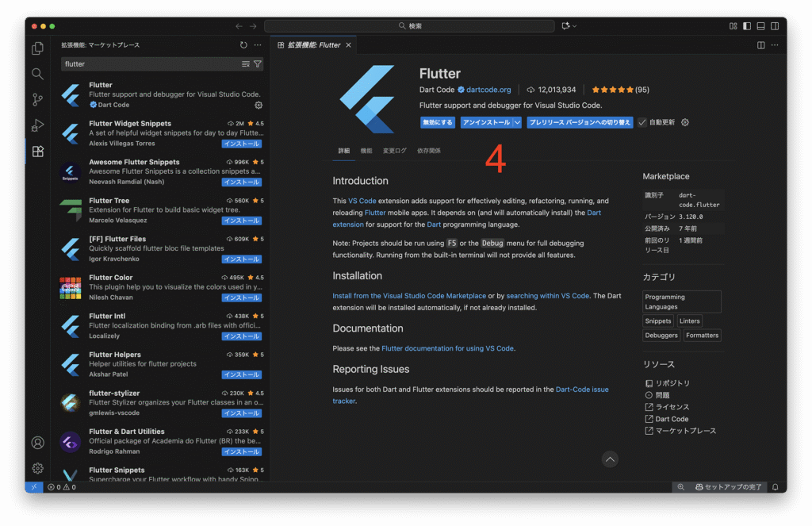
Task: Click the filter extensions funnel icon
Action: pyautogui.click(x=257, y=63)
